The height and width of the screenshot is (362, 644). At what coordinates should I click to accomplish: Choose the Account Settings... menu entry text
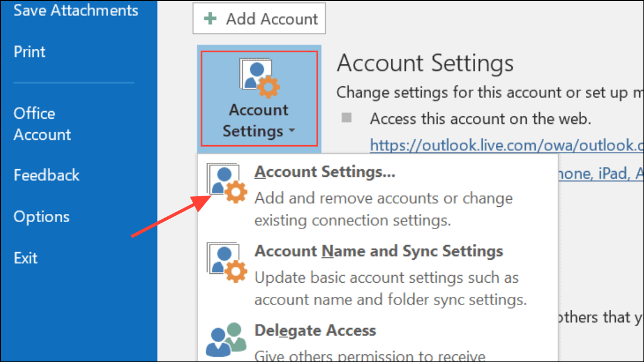click(x=325, y=172)
